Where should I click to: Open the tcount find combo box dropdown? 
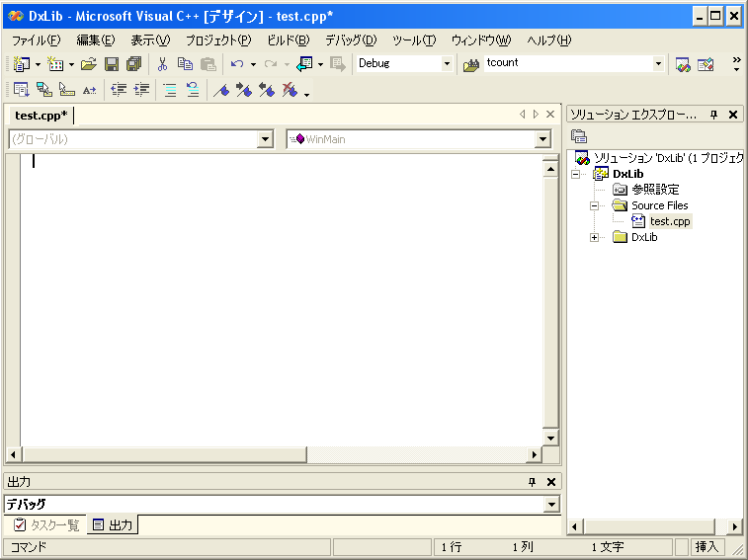click(x=658, y=63)
